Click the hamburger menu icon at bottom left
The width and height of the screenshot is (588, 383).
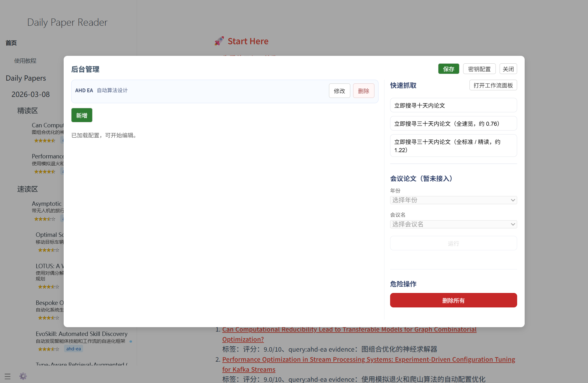point(8,376)
